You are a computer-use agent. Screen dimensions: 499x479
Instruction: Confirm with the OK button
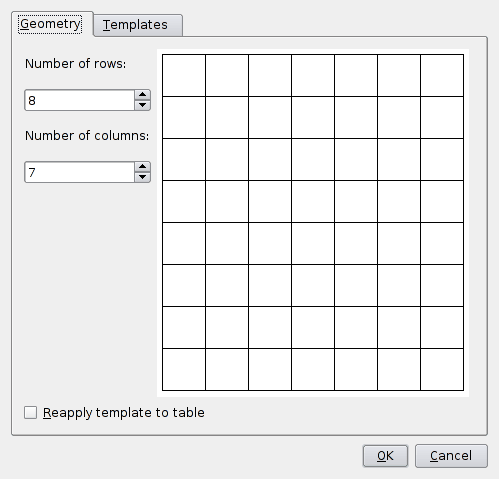(385, 456)
